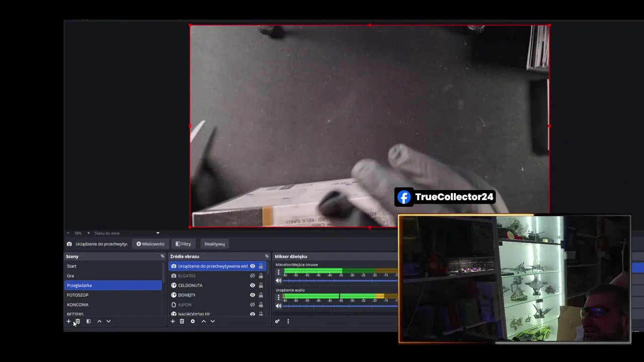Add a new scene with the plus icon in Sceny
Viewport: 644px width, 362px height.
69,321
